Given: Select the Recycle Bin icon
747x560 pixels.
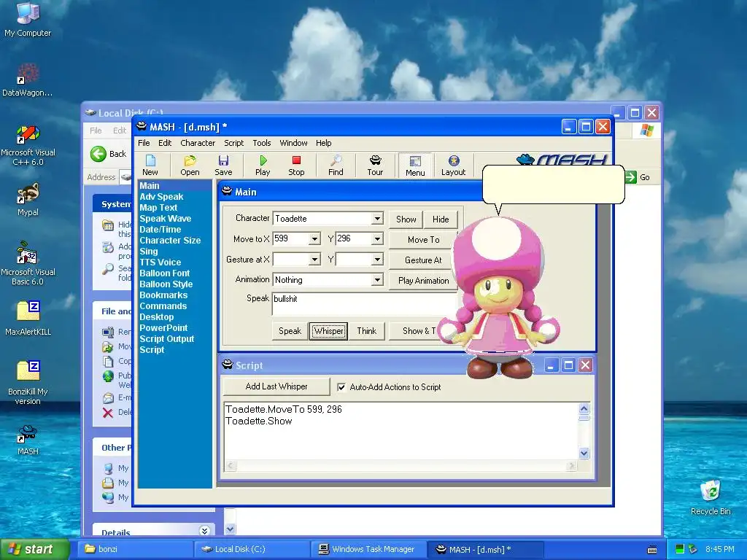Looking at the screenshot, I should 711,497.
